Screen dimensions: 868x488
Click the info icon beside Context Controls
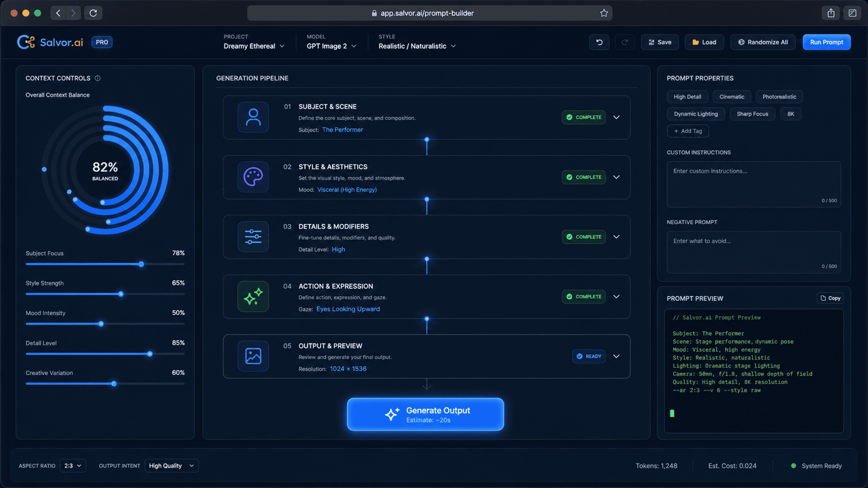tap(97, 78)
